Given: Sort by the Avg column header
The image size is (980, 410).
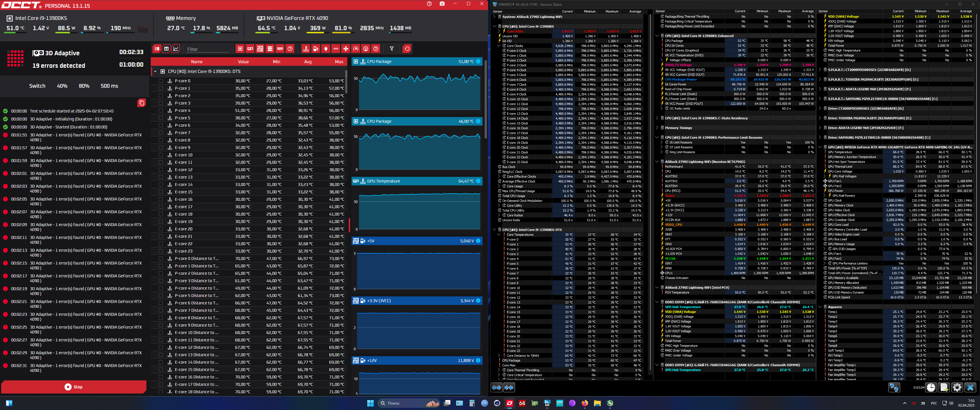Looking at the screenshot, I should click(307, 61).
